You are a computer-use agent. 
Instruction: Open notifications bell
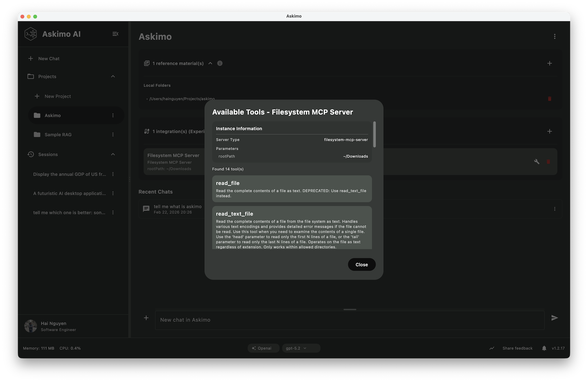tap(544, 348)
